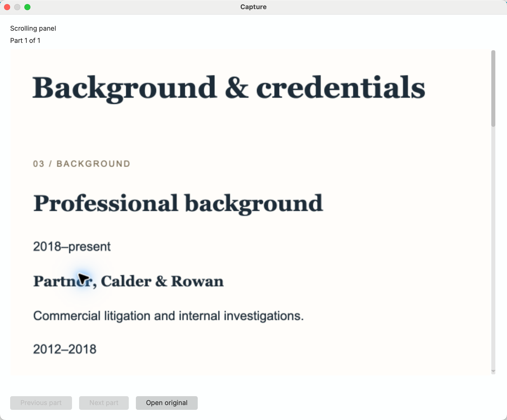
Task: Click the disabled Next part button
Action: (x=104, y=403)
